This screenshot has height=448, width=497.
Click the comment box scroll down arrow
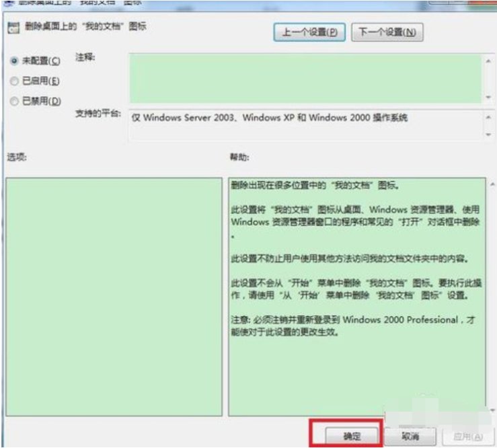click(x=488, y=97)
